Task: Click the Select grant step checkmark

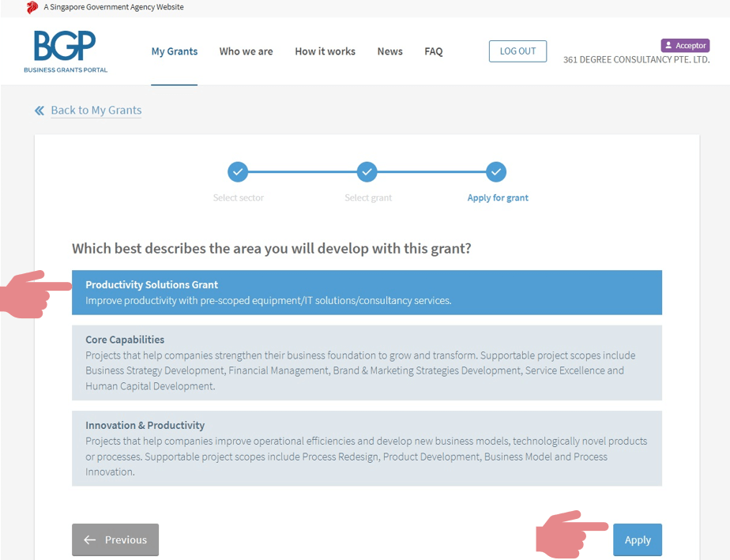Action: (367, 171)
